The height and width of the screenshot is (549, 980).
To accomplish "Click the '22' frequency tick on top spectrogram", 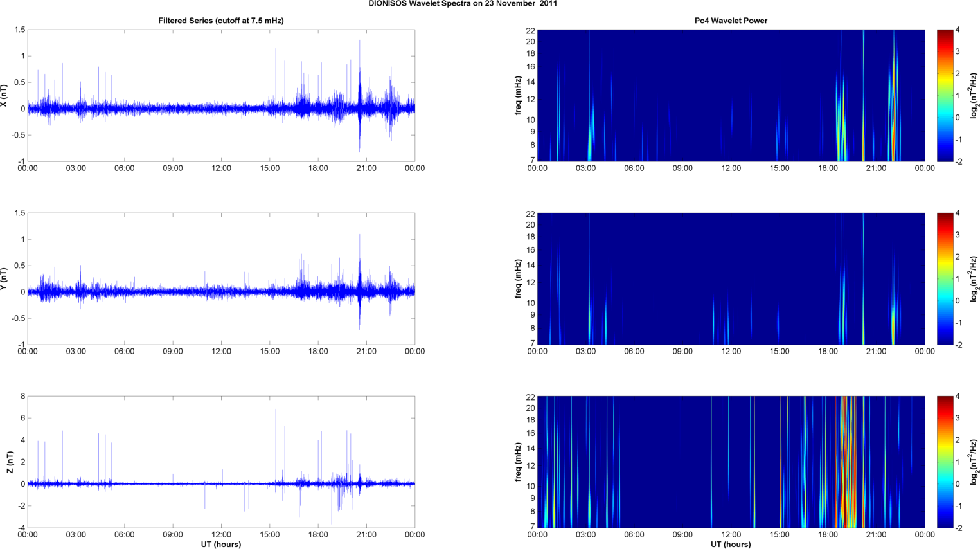I will pyautogui.click(x=531, y=30).
